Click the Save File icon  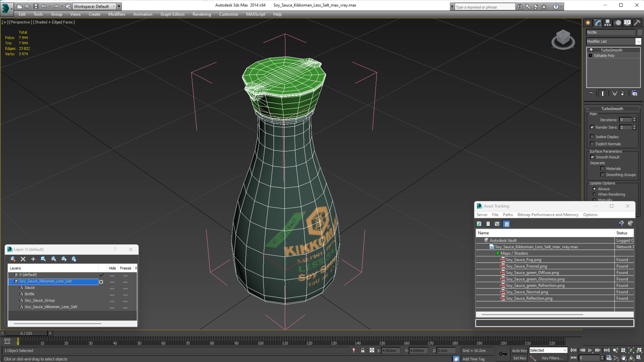point(36,6)
